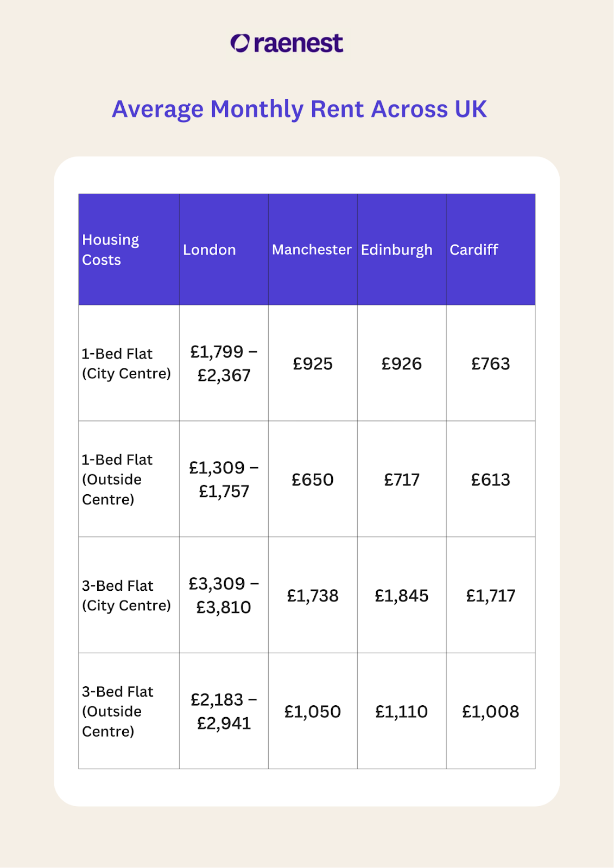Click the Housing Costs column header

pos(111,250)
